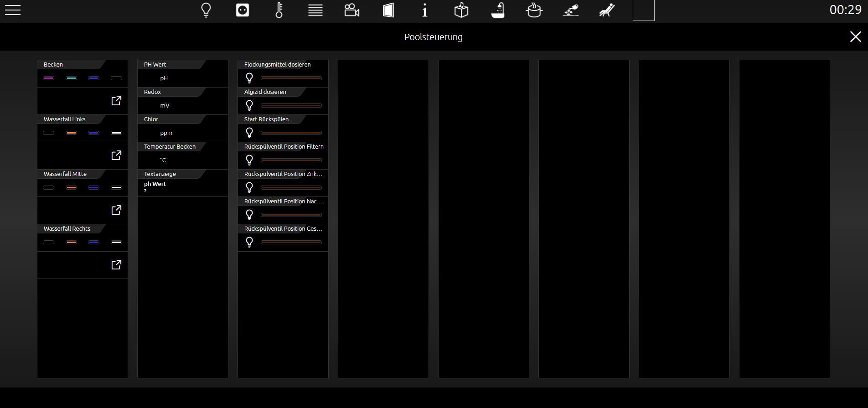Select the off/empty color for Becken

click(x=117, y=78)
